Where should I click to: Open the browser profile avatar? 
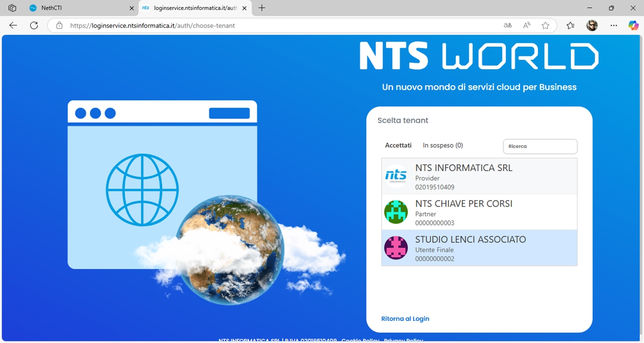(x=592, y=25)
